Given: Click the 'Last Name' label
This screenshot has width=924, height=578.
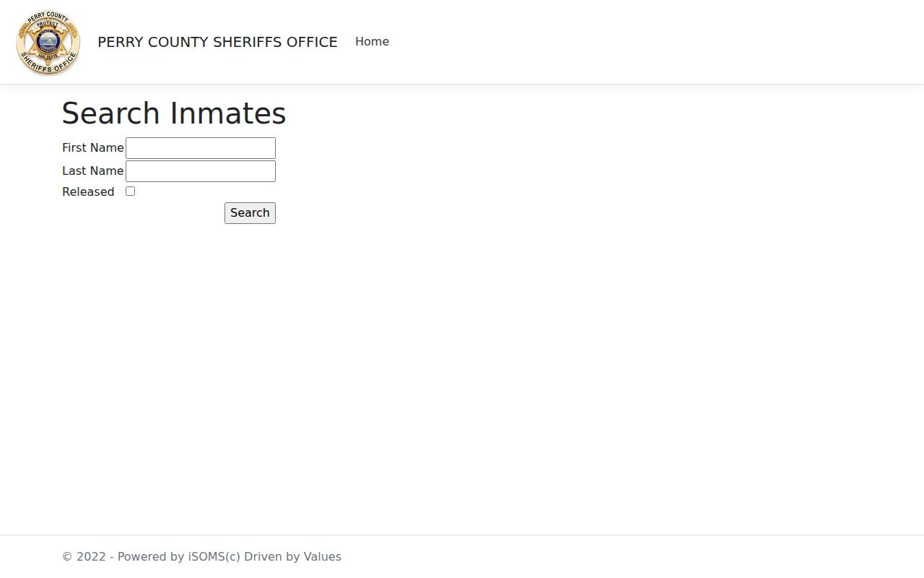Looking at the screenshot, I should [93, 171].
